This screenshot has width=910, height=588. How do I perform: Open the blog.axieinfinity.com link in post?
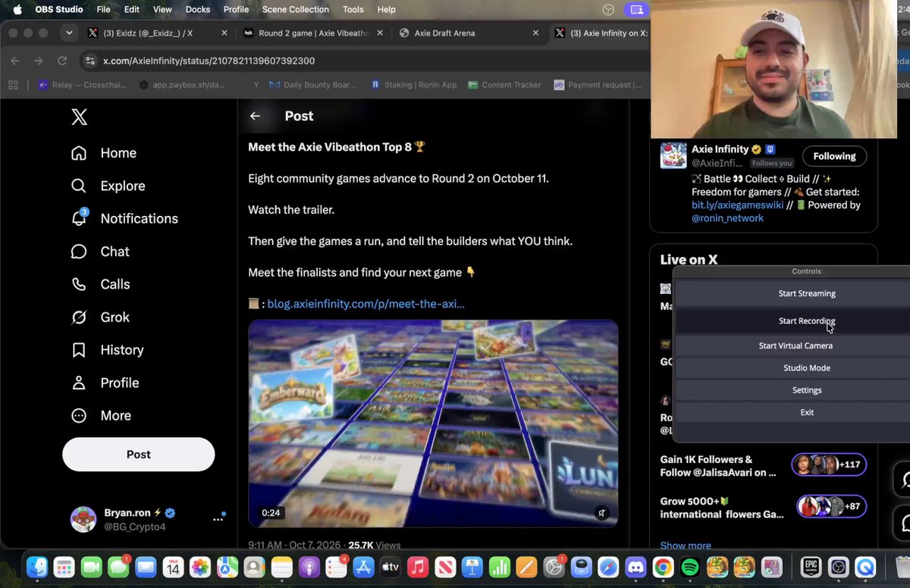tap(366, 304)
